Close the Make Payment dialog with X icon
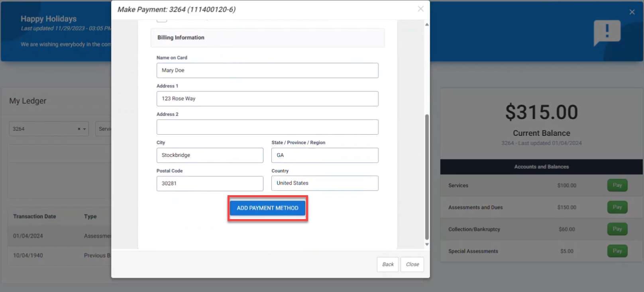Viewport: 644px width, 292px height. tap(420, 9)
